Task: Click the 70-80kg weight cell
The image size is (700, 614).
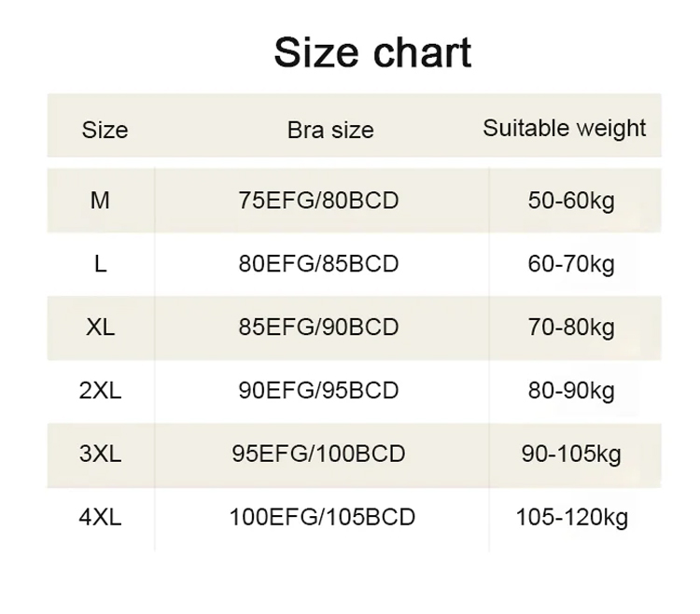Action: pos(571,328)
